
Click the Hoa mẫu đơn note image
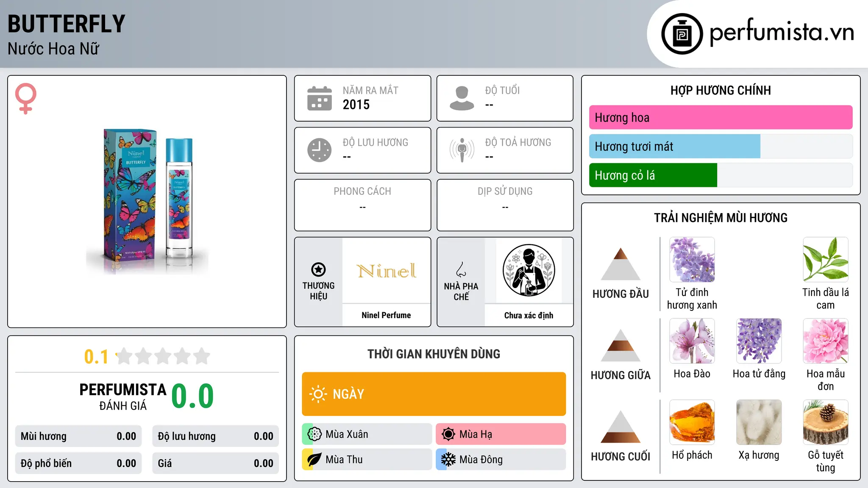point(826,341)
